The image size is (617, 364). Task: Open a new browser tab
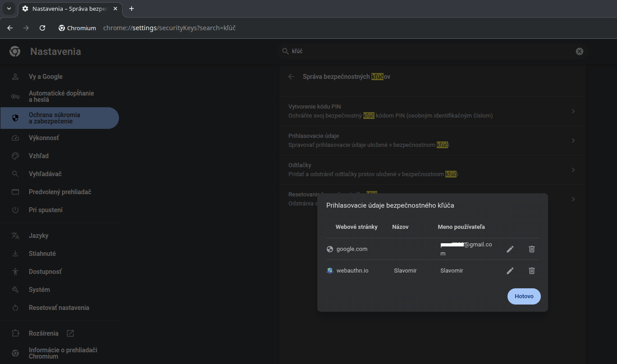(x=132, y=9)
